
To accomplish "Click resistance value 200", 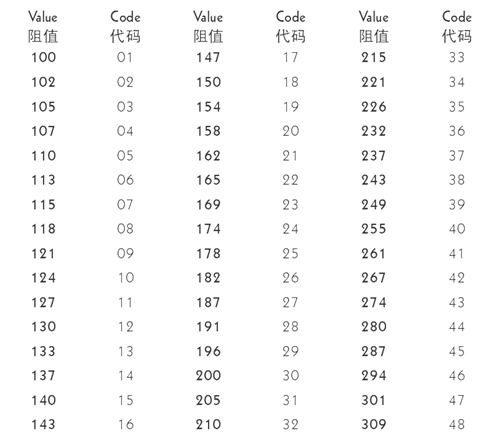I will tap(208, 376).
